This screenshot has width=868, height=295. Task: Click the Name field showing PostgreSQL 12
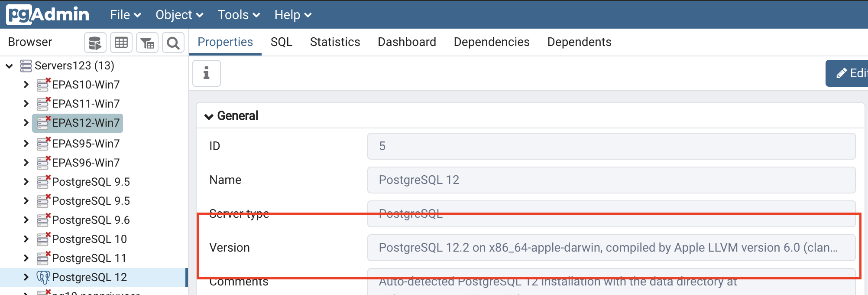(611, 180)
